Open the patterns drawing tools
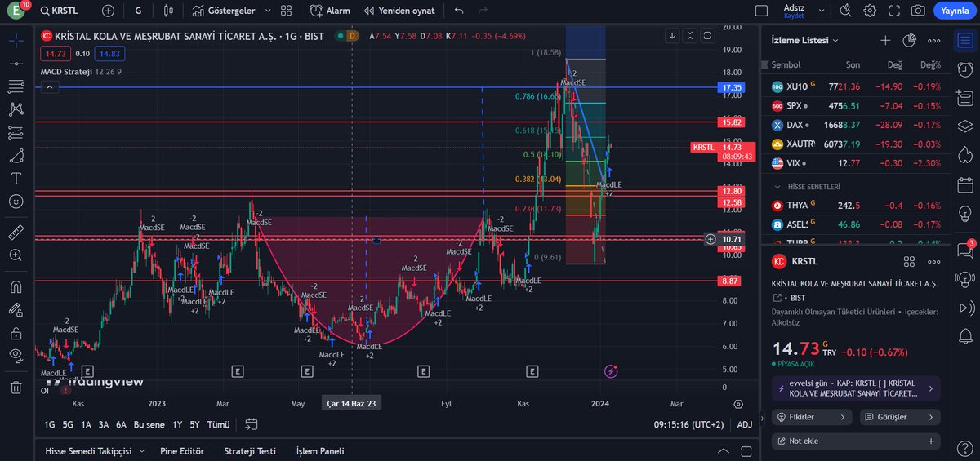 pos(16,109)
